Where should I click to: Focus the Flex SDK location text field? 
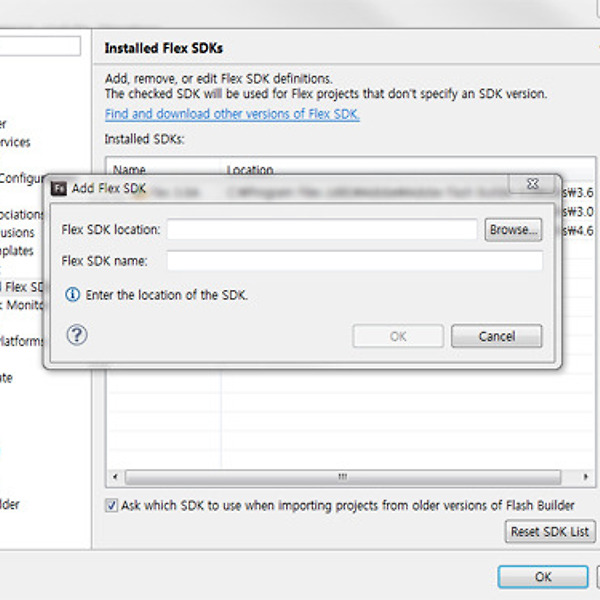(x=321, y=230)
